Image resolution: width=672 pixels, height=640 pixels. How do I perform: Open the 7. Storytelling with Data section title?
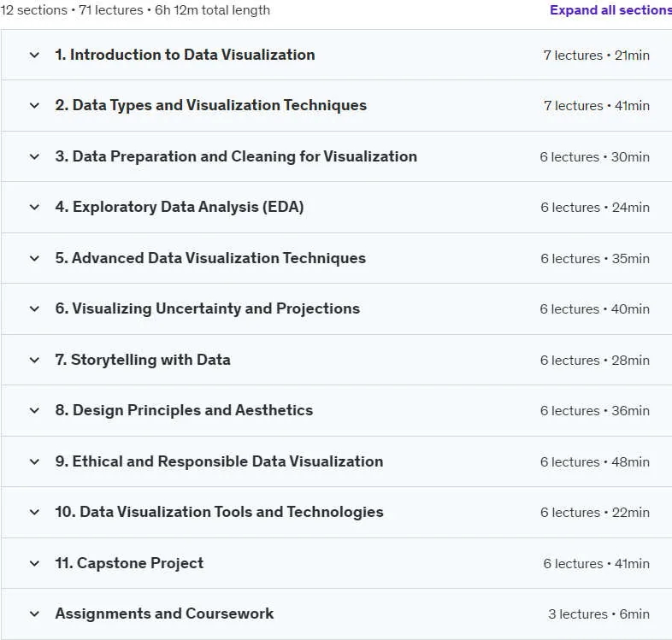[x=143, y=360]
